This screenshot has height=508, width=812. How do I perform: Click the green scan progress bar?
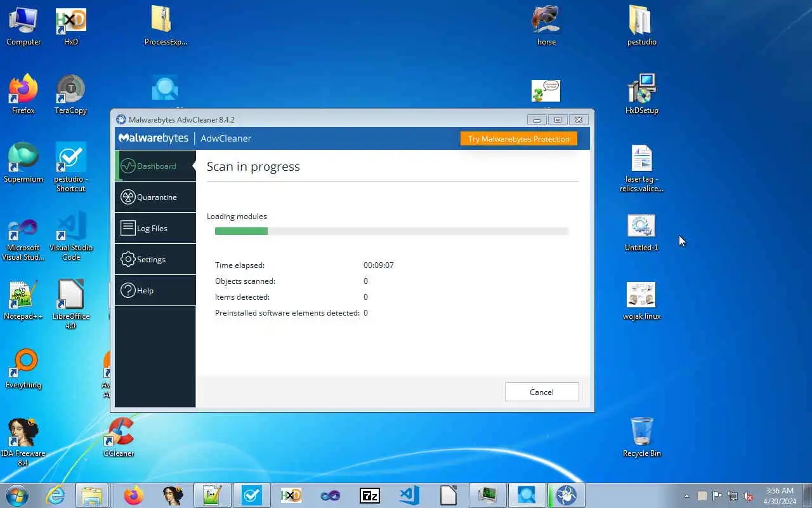click(241, 231)
